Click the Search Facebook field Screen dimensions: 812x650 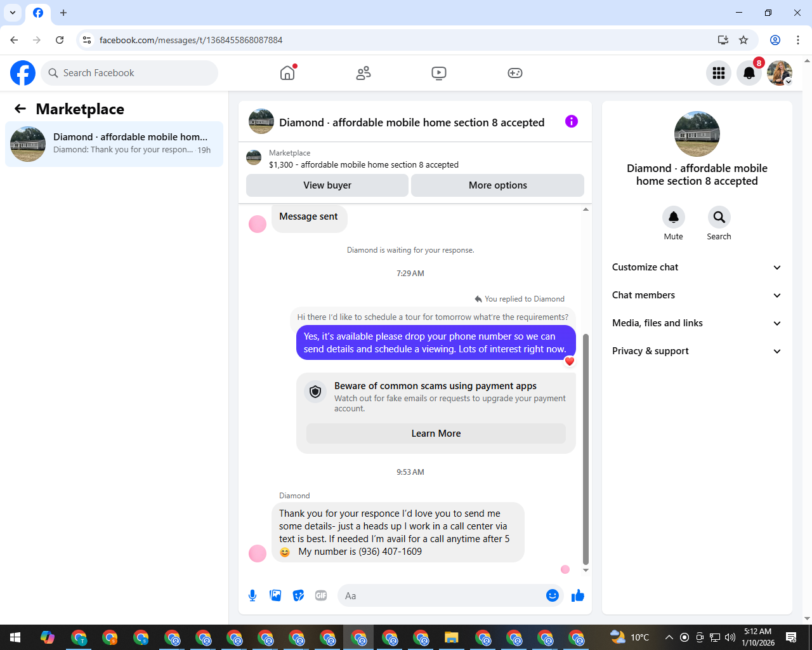(129, 73)
